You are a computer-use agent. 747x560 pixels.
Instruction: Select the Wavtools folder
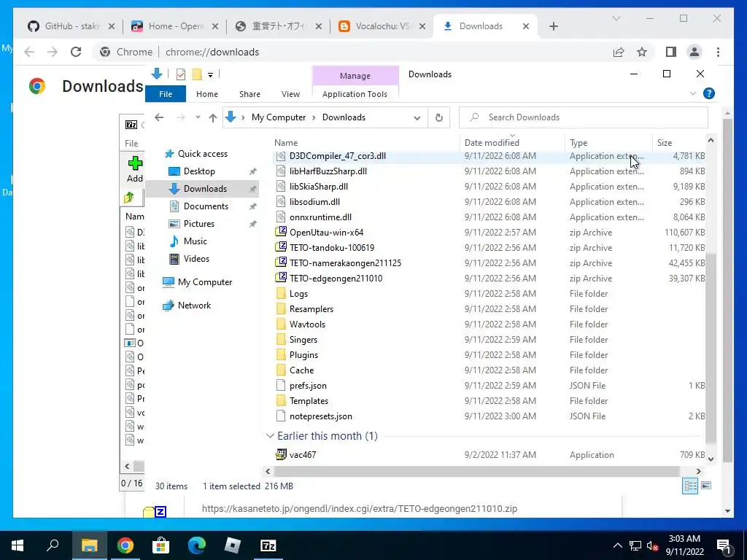307,324
